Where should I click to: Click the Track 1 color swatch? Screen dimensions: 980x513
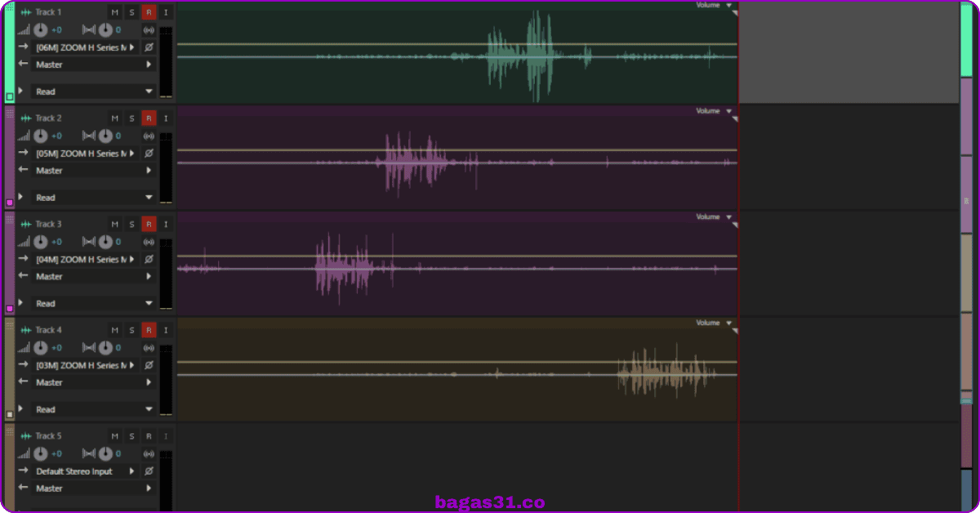[10, 96]
